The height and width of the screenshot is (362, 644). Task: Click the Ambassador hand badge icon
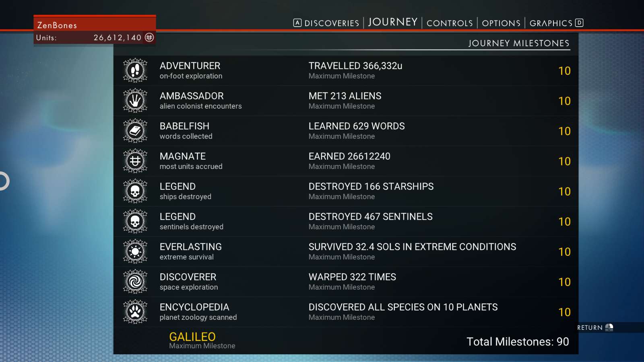135,101
